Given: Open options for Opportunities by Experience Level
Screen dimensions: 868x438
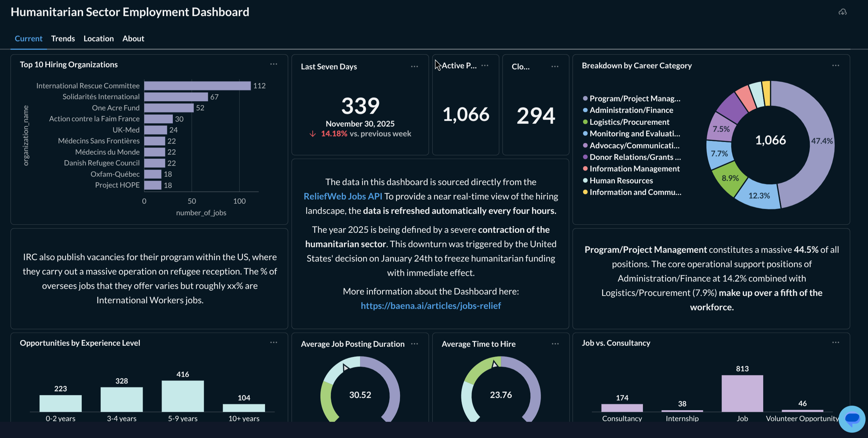Looking at the screenshot, I should pos(274,343).
